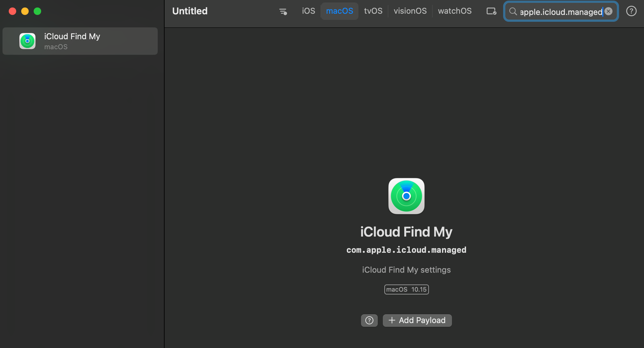The image size is (644, 348).
Task: Click the device supervision icon in the toolbar
Action: [491, 11]
